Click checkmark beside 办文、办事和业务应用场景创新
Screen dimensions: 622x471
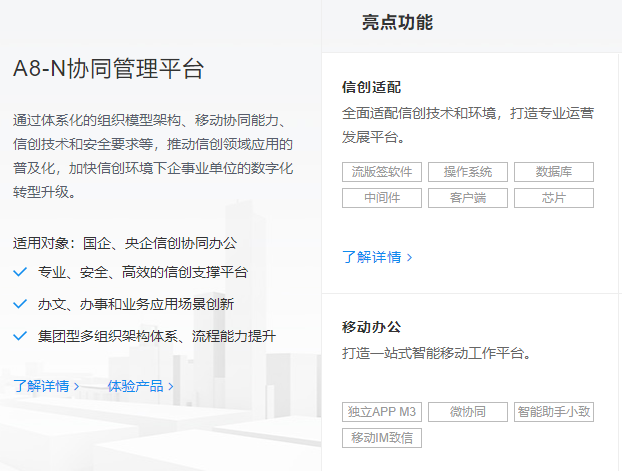pyautogui.click(x=21, y=304)
